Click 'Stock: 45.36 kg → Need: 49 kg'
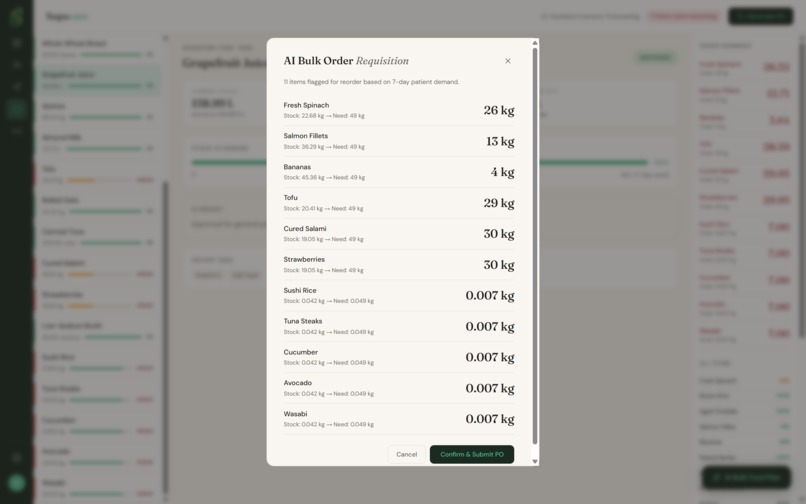806x504 pixels. click(324, 177)
